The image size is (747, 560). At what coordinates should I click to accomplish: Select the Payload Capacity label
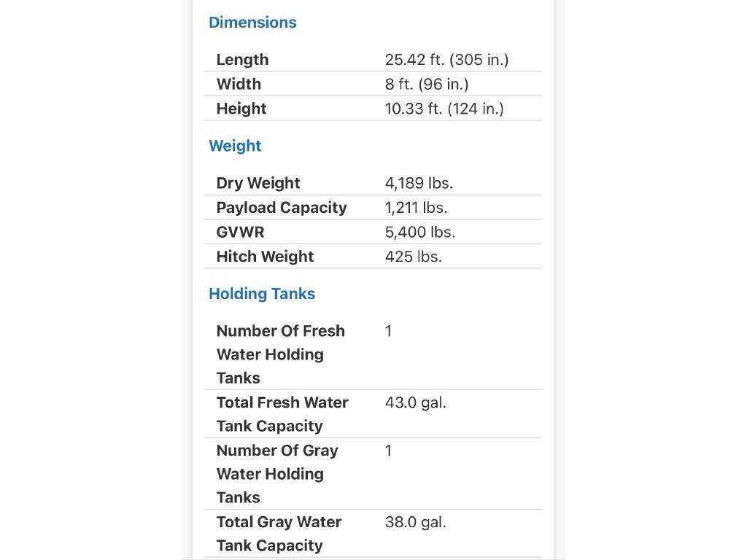click(282, 208)
